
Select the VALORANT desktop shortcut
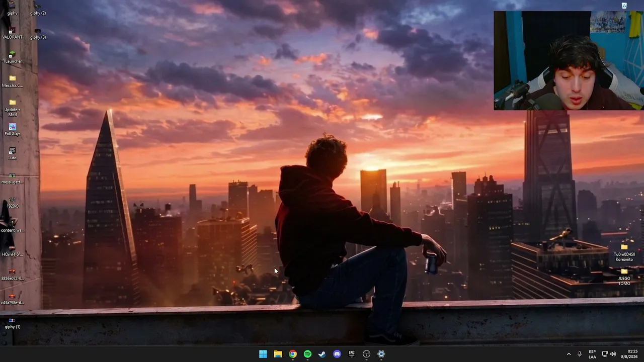tap(12, 34)
